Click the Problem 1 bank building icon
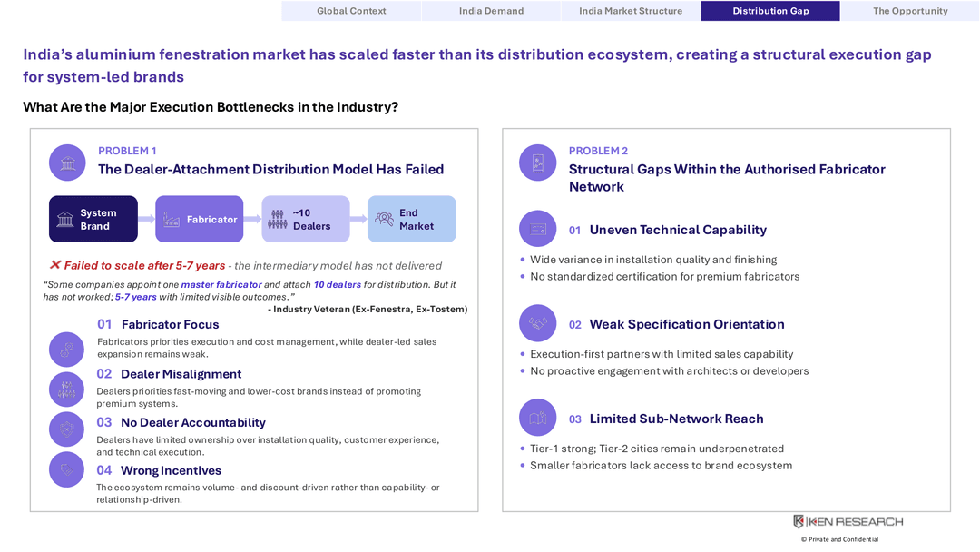The image size is (980, 552). pyautogui.click(x=67, y=163)
